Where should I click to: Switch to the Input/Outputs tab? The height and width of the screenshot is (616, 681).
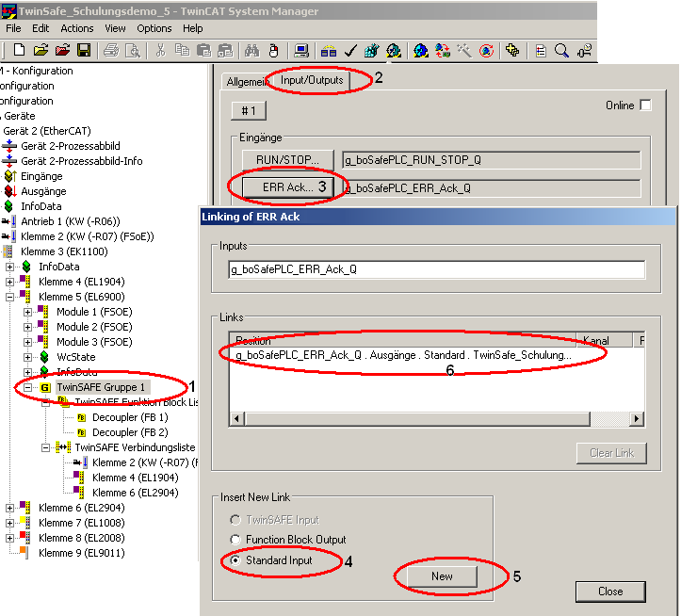coord(312,80)
